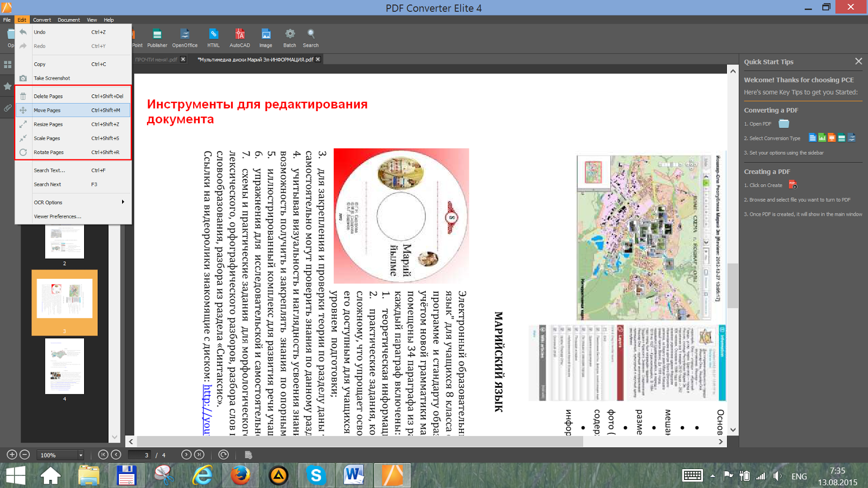Open the bookmarks star panel

(8, 86)
